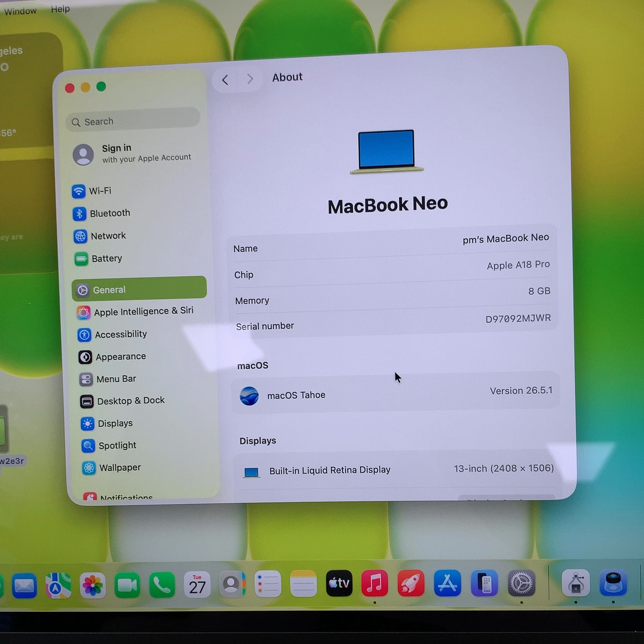Open the Appearance sidebar icon
This screenshot has height=644, width=644.
(x=85, y=357)
